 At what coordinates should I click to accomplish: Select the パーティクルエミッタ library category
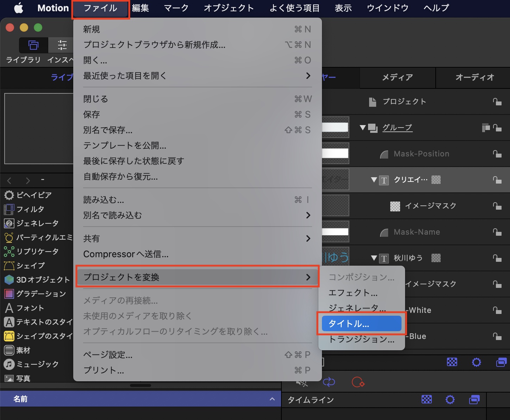tap(37, 237)
